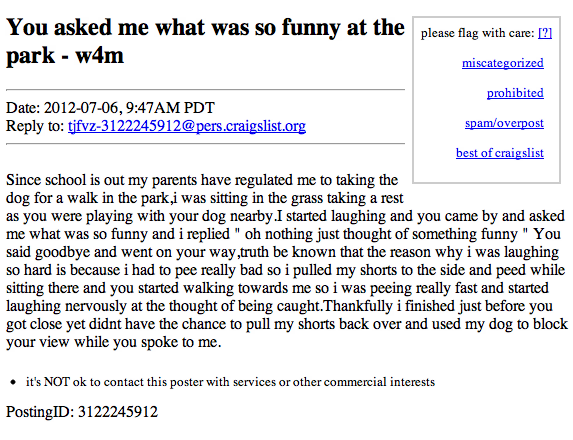Click the PostingID: 3122245912 text
This screenshot has height=440, width=573.
tap(82, 412)
